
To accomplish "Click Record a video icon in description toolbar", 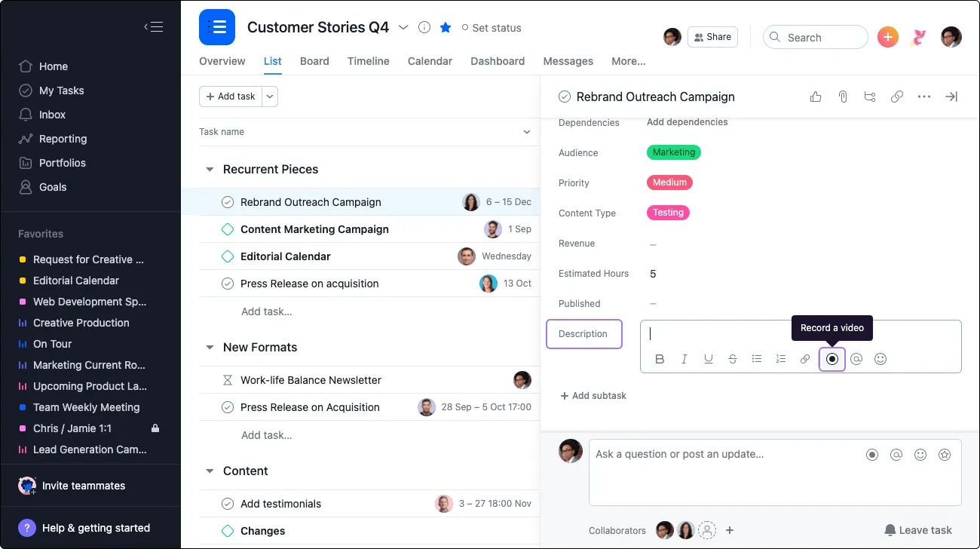I will tap(832, 359).
